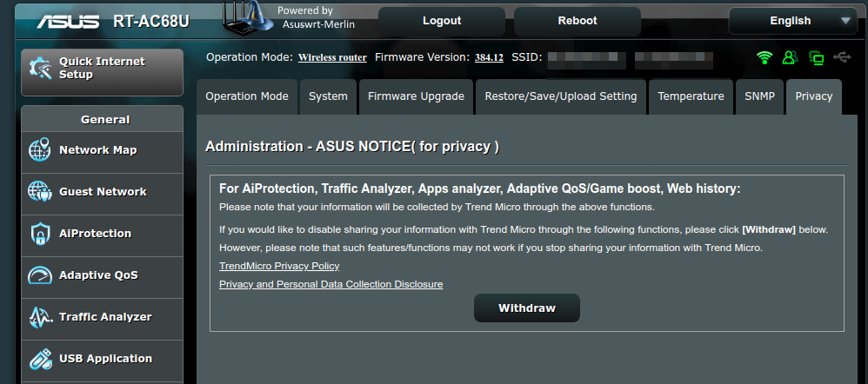Go to Restore/Save/Upload Setting tab

click(561, 96)
